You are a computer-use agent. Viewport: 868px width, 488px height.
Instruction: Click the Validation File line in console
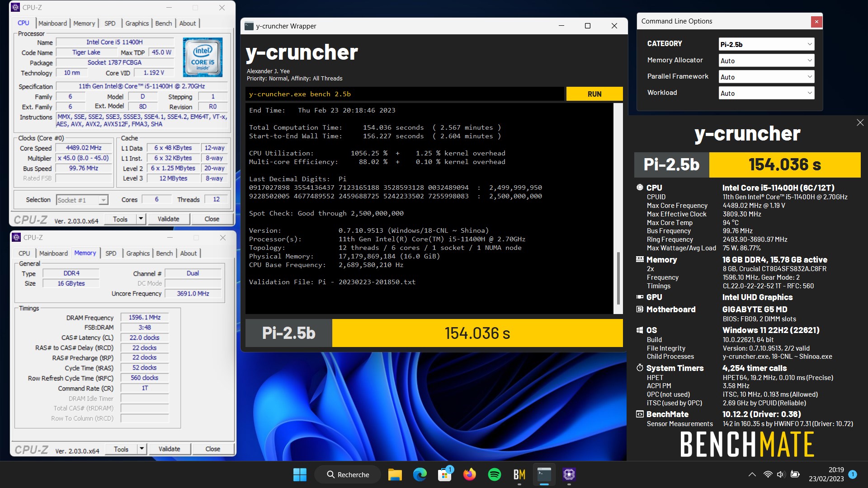(332, 282)
